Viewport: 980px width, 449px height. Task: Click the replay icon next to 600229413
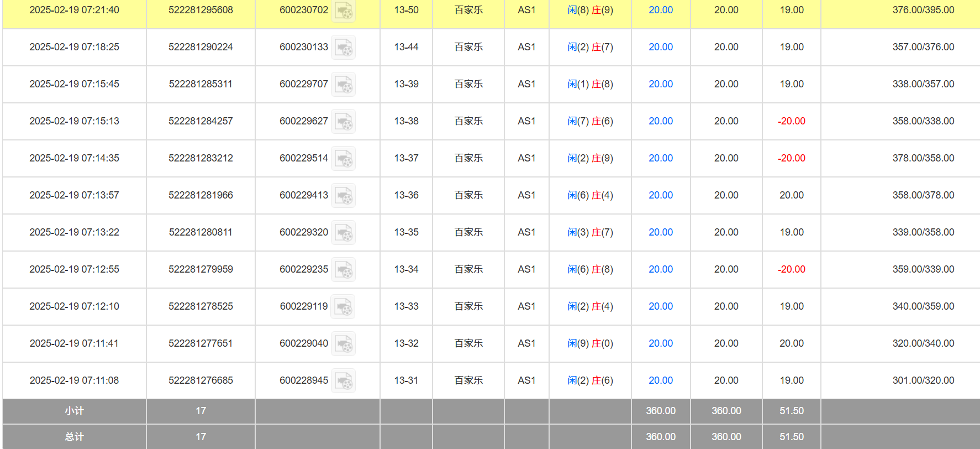[343, 196]
